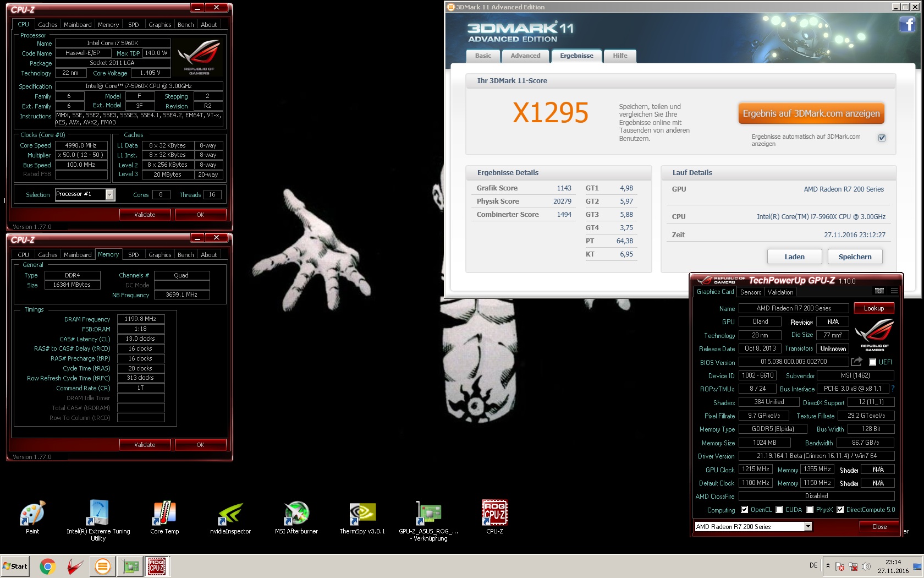
Task: Switch to the Sensors tab in GPU-Z
Action: (750, 292)
